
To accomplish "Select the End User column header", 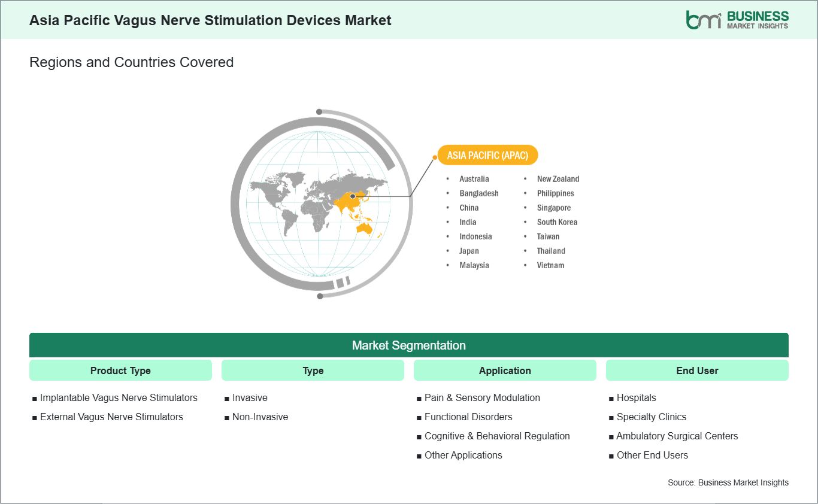I will [x=697, y=371].
